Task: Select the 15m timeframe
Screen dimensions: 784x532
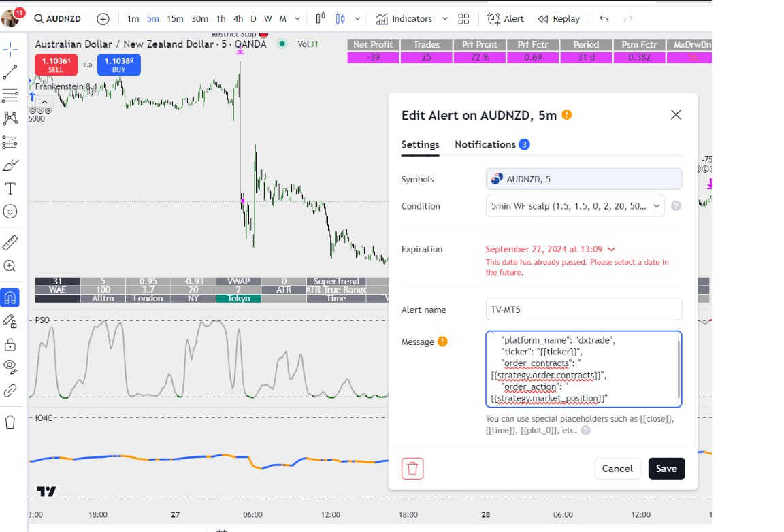Action: tap(175, 19)
